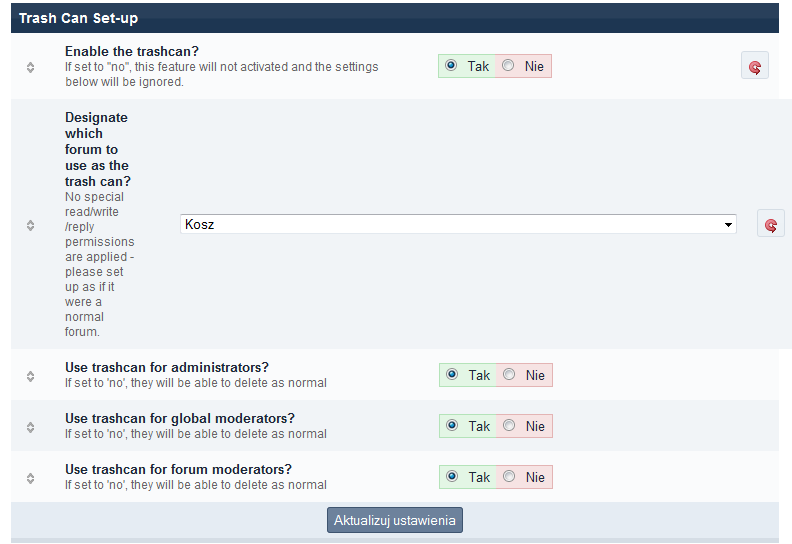Click reorder arrows icon for Enable the trashcan

coord(30,67)
